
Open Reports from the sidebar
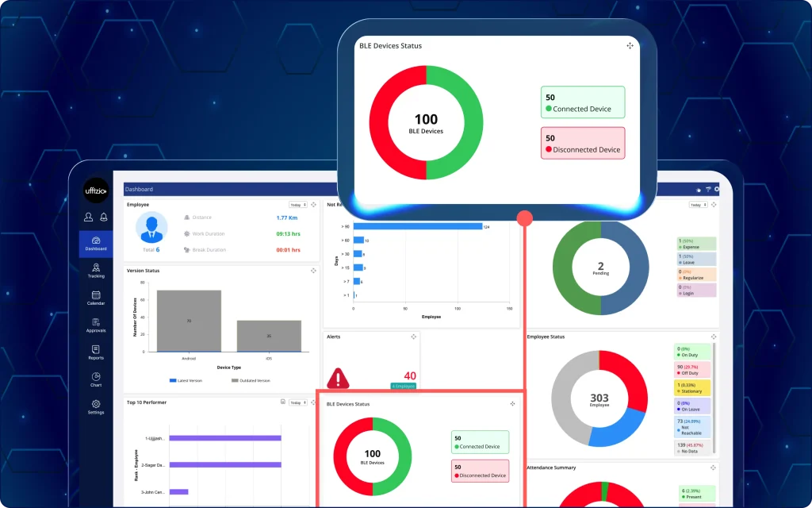point(96,353)
